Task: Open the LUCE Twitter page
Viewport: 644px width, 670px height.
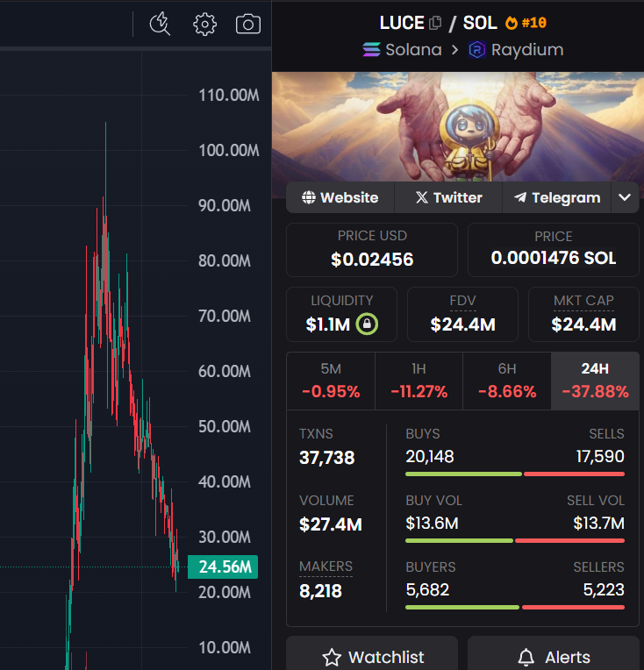Action: click(x=448, y=197)
